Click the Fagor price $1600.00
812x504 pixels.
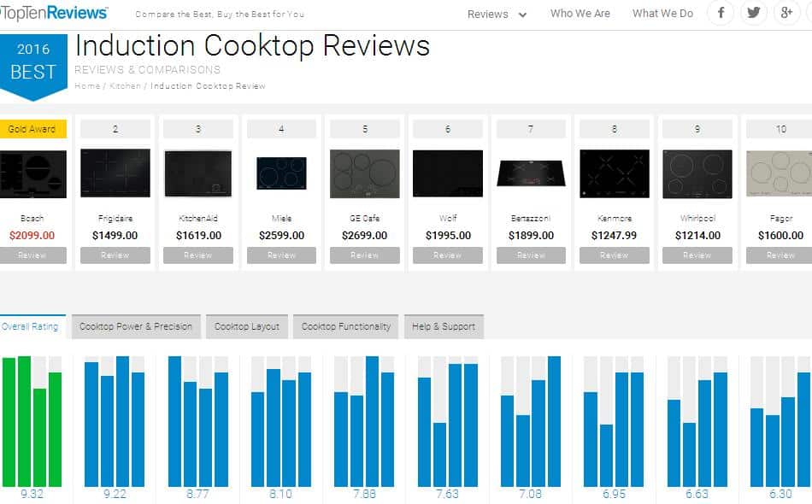780,236
